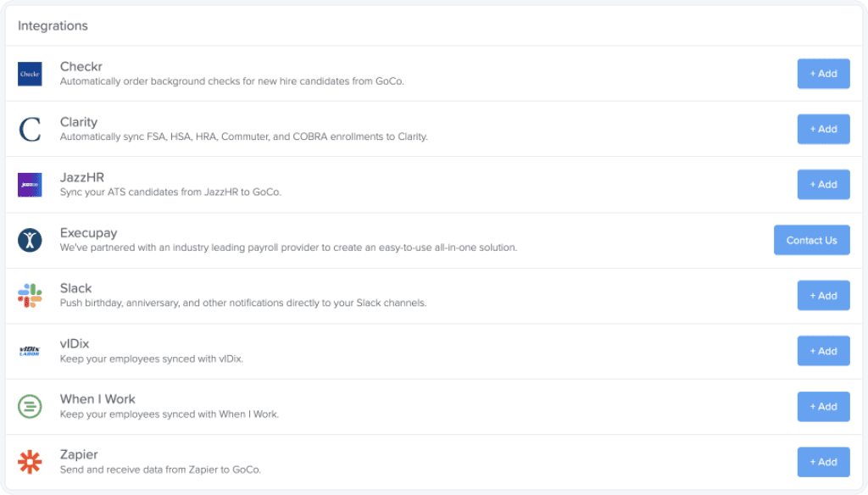868x495 pixels.
Task: Click the Execupay integration name
Action: (88, 232)
